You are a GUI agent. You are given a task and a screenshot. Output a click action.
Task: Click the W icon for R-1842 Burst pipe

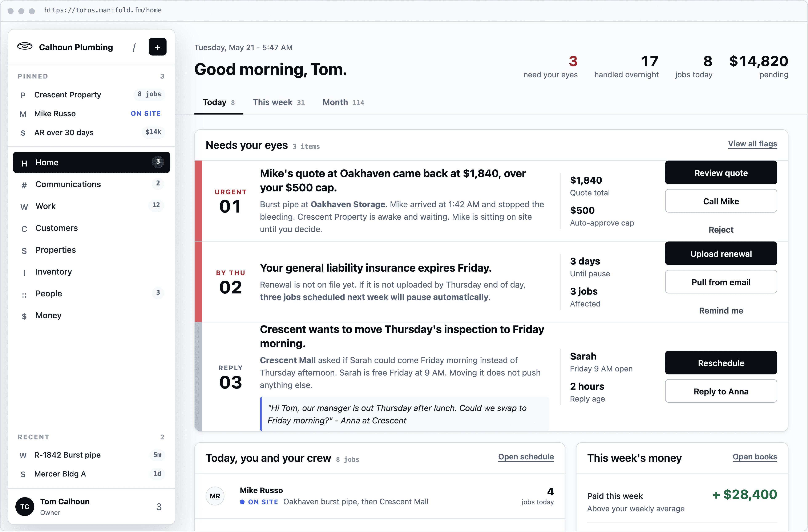[x=23, y=456]
